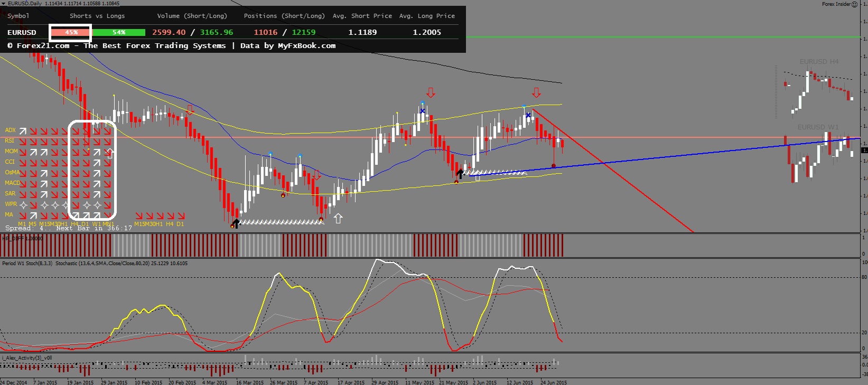Screen dimensions: 868x385
Task: Open the MyFxBook.com data source link
Action: point(307,45)
